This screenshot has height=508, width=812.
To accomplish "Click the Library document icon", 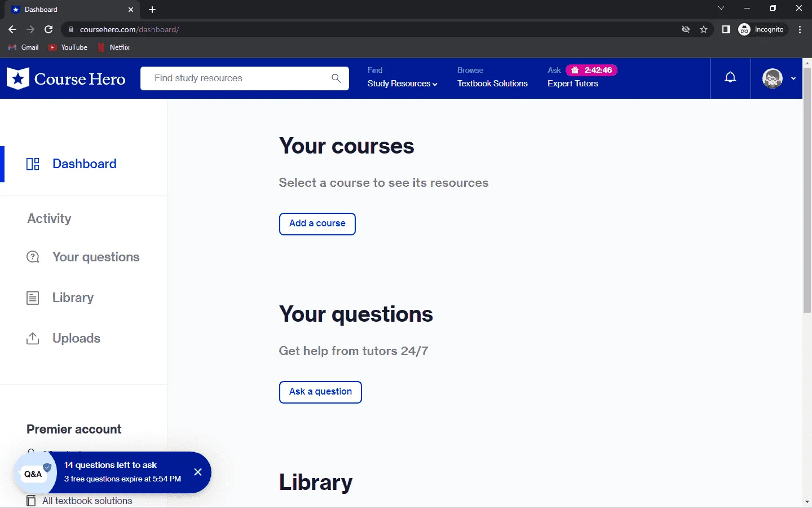I will pos(33,298).
